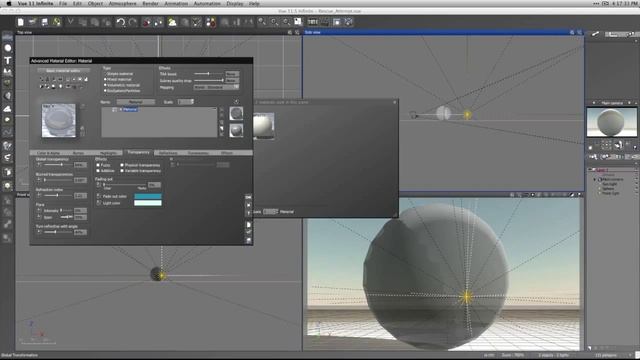This screenshot has width=640, height=360.
Task: Select Simple material type radio
Action: coord(105,74)
